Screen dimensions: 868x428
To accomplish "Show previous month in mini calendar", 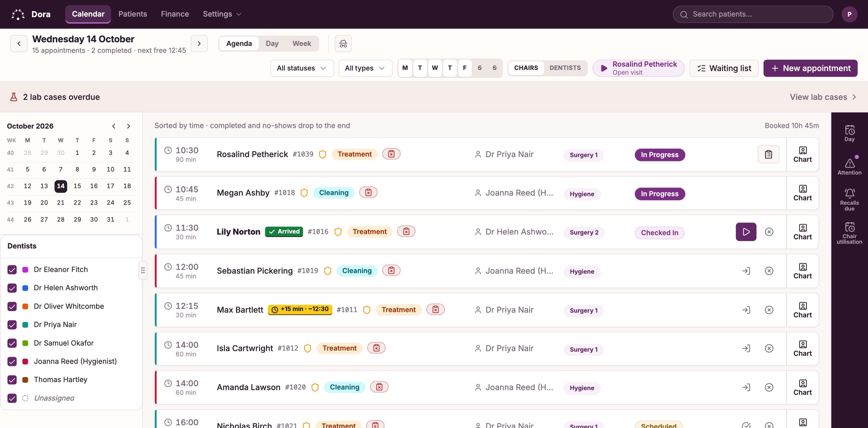I will (x=114, y=126).
